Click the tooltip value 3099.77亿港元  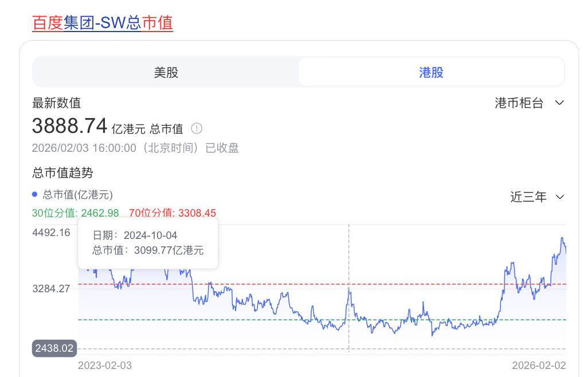(x=168, y=250)
